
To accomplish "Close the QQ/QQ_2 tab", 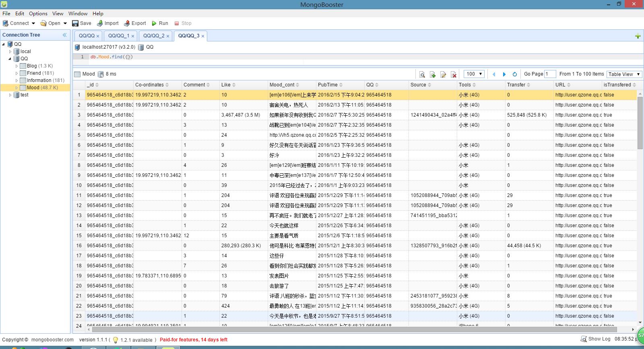I will click(x=168, y=36).
